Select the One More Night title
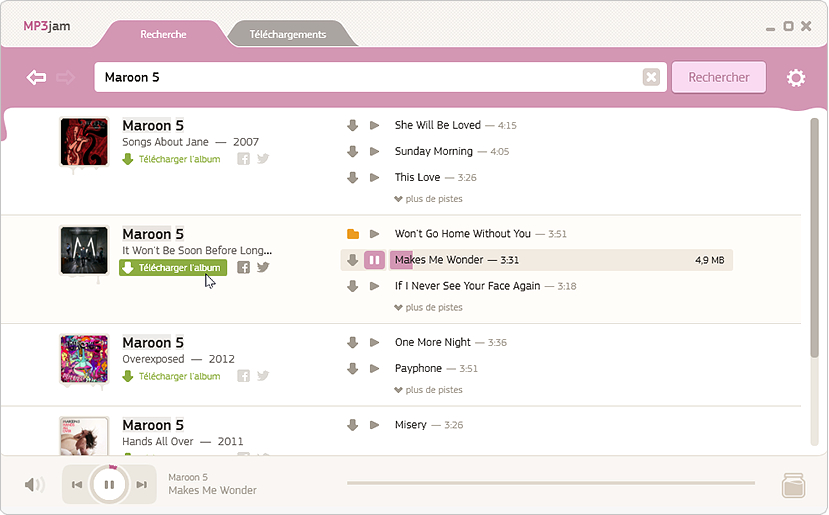The width and height of the screenshot is (829, 515). 432,342
